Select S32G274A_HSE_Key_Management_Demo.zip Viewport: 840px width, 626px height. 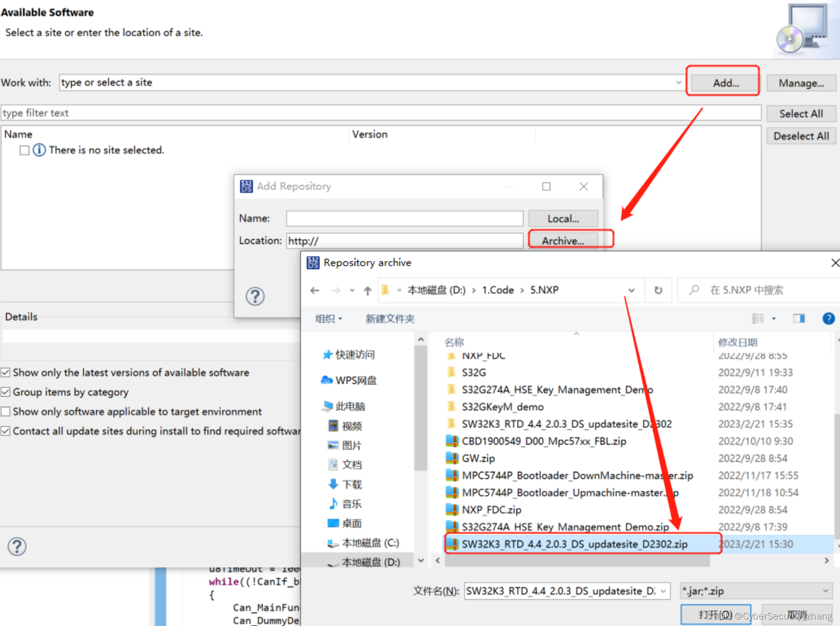pos(558,527)
